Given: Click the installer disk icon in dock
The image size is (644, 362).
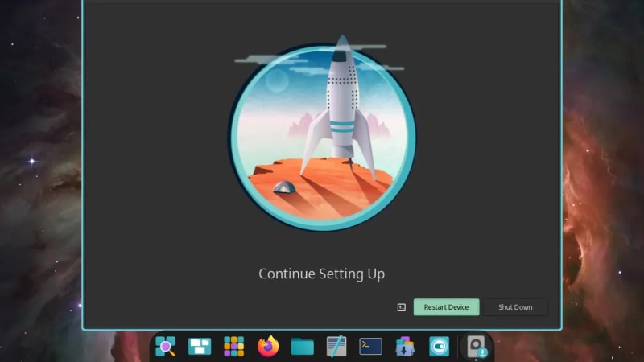Looking at the screenshot, I should pyautogui.click(x=477, y=347).
